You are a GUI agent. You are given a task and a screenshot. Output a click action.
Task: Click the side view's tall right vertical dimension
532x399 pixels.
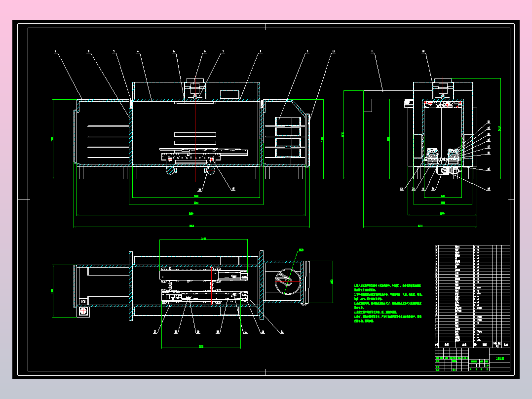[500, 128]
